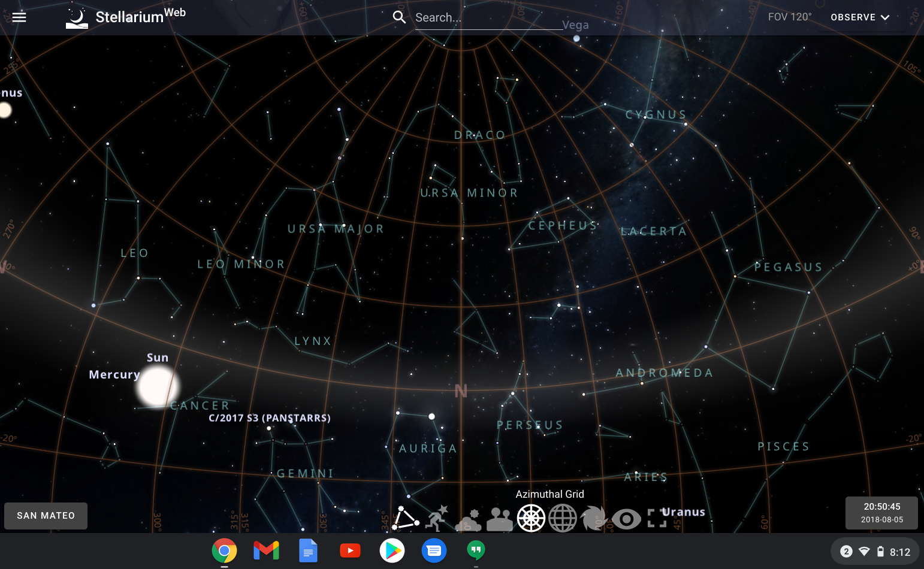Click the Stellarium Web logo
Screen dimensions: 924x569
[126, 17]
